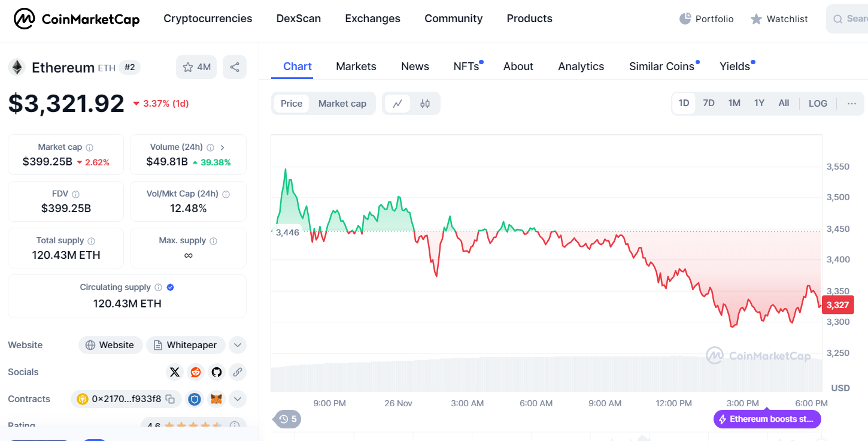Screen dimensions: 868x441
Task: Click the CoinMarketCap logo
Action: pyautogui.click(x=77, y=19)
